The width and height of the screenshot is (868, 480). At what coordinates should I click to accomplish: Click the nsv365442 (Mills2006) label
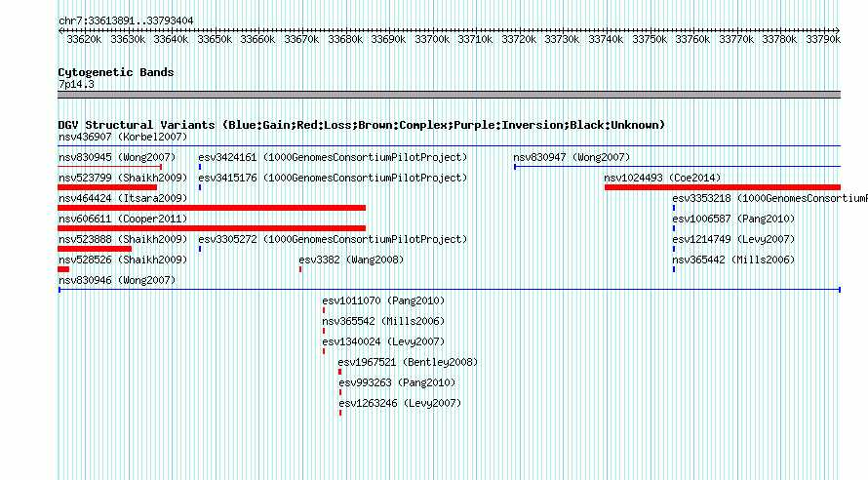(733, 260)
